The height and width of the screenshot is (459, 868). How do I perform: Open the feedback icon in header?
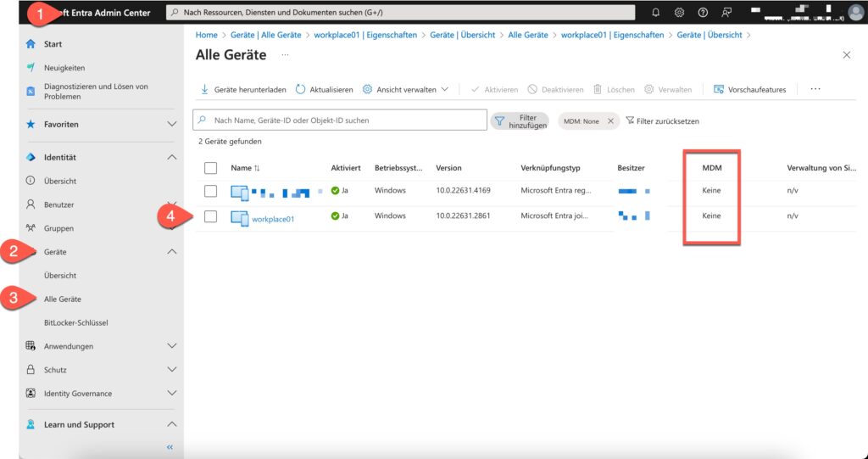point(726,13)
